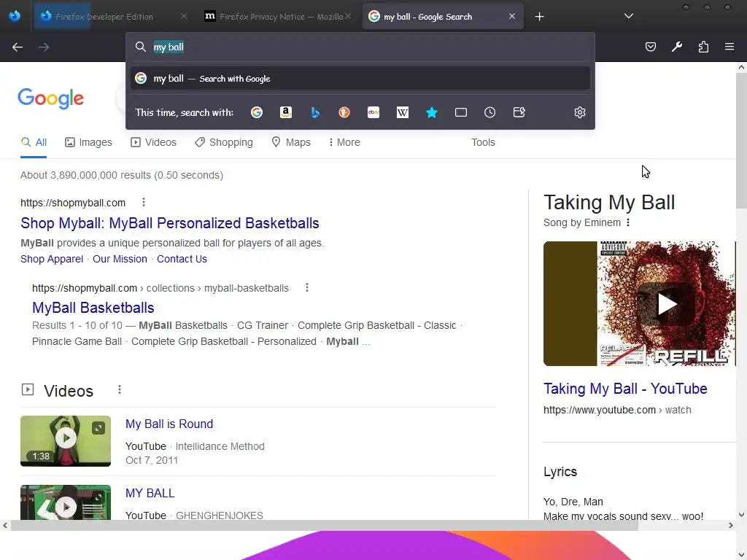
Task: Click the scroll-right arrow on horizontal scrollbar
Action: (x=731, y=525)
